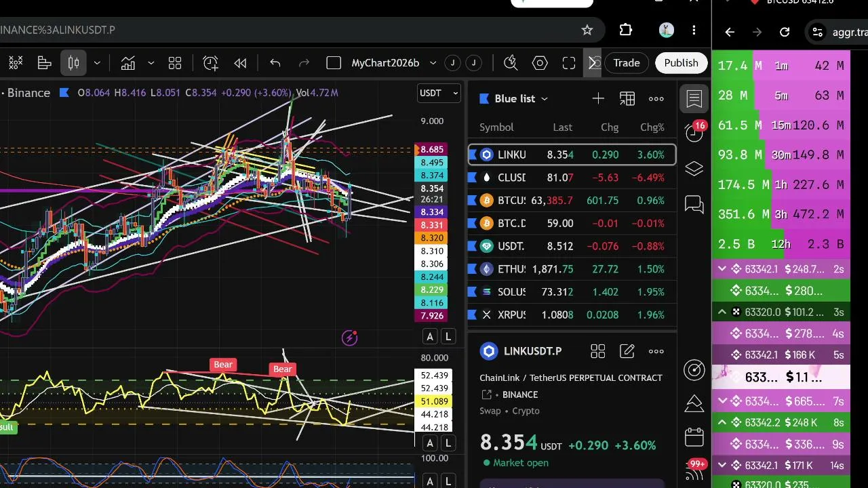
Task: Select the 1h timeframe in aggr window
Action: [782, 184]
